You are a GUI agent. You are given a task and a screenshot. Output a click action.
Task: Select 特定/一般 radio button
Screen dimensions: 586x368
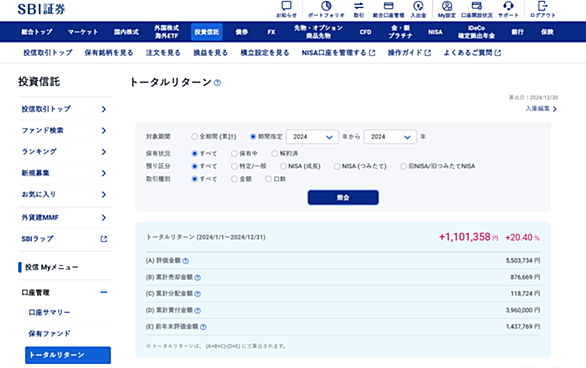234,166
